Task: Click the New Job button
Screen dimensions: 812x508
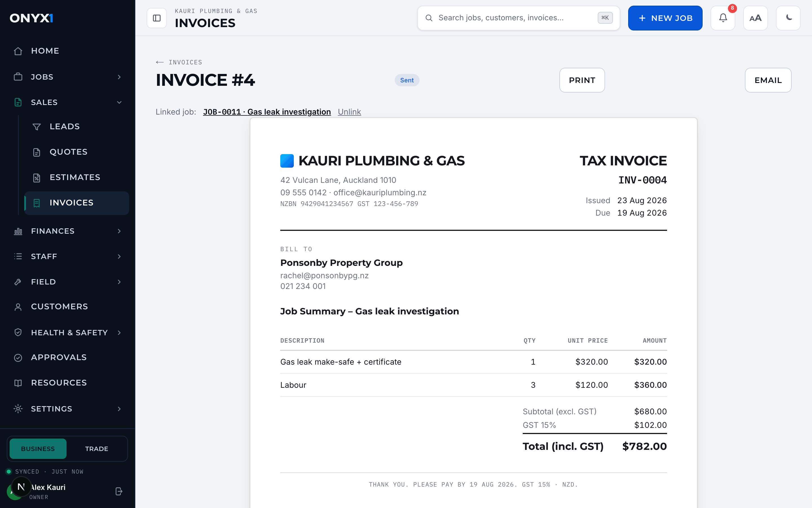Action: click(x=665, y=18)
